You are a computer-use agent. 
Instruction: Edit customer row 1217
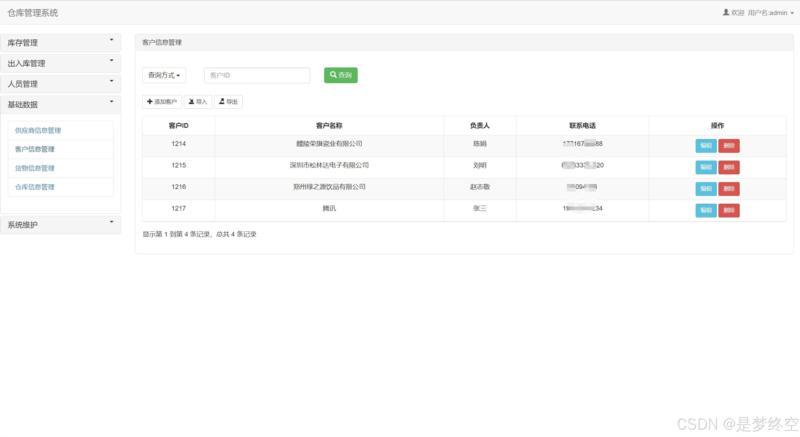tap(706, 210)
